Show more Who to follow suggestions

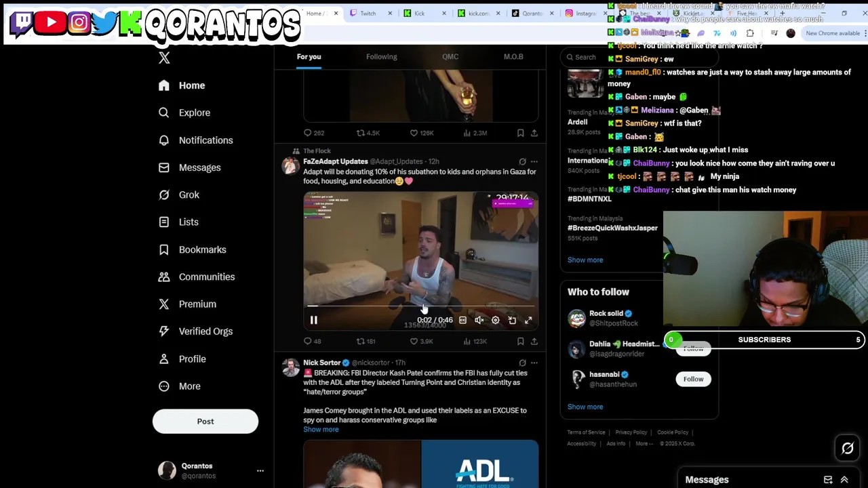[585, 407]
